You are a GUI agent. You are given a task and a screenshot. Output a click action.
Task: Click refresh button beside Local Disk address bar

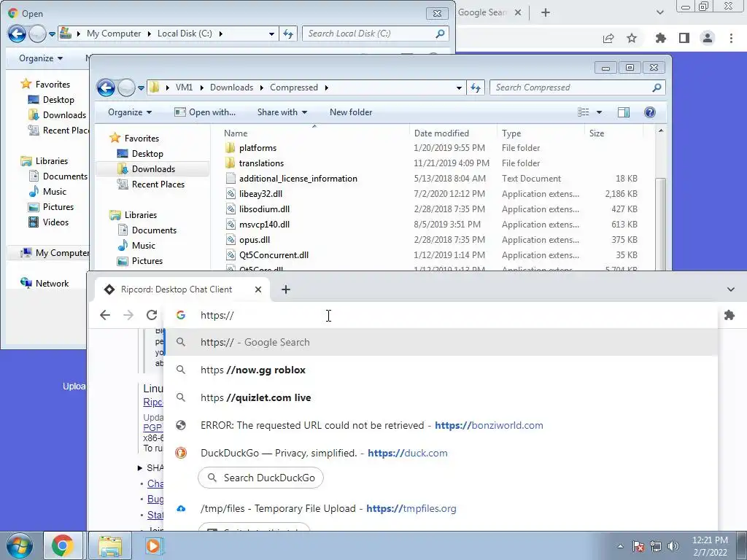[x=288, y=34]
